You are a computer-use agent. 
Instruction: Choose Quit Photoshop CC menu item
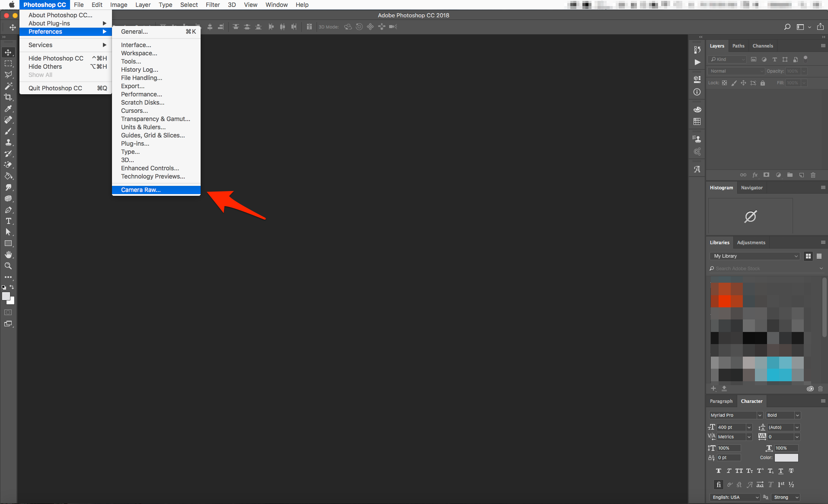66,88
